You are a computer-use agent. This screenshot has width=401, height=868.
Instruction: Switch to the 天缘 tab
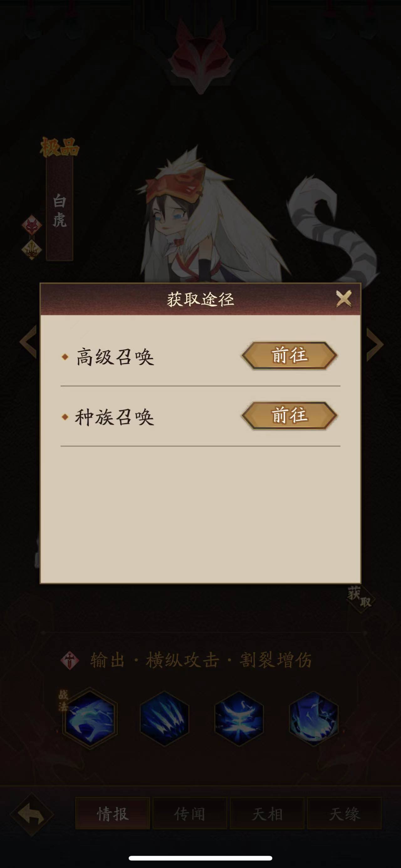344,814
